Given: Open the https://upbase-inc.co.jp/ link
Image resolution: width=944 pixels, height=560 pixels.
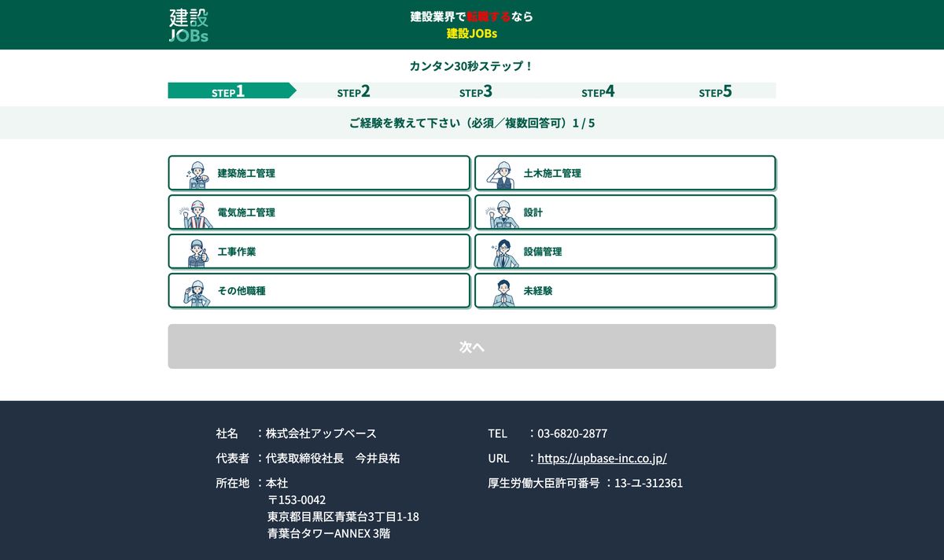Looking at the screenshot, I should tap(602, 458).
